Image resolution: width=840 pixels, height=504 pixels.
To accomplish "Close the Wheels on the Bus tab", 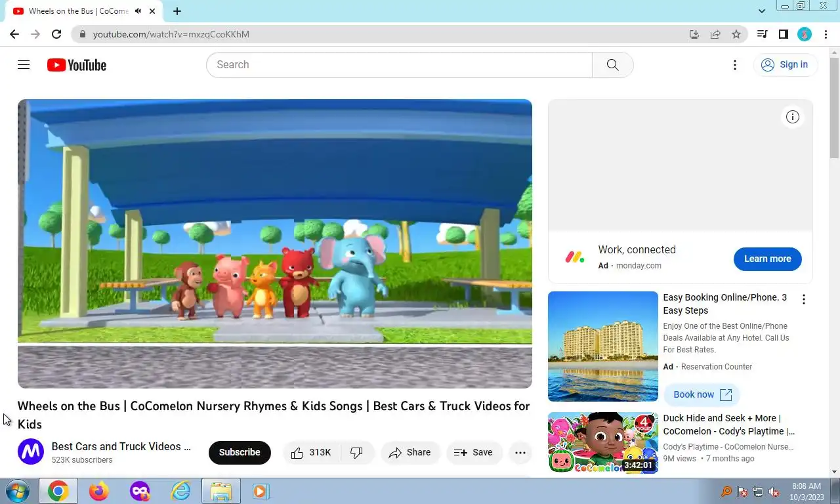I will (x=152, y=11).
